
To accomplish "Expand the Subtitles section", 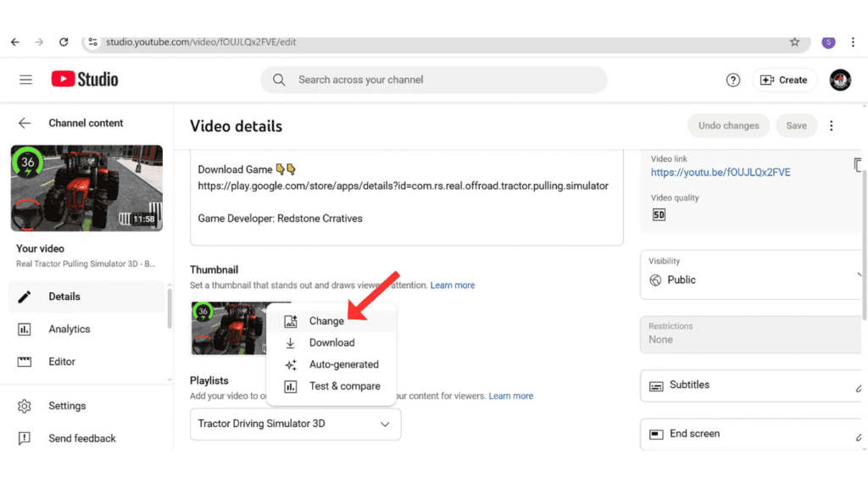I will (751, 385).
